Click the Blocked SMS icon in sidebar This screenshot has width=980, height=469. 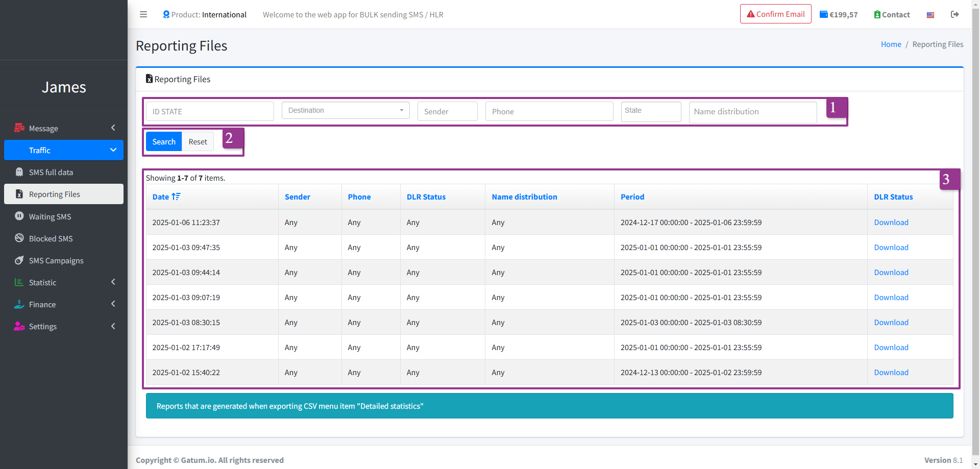(x=19, y=238)
